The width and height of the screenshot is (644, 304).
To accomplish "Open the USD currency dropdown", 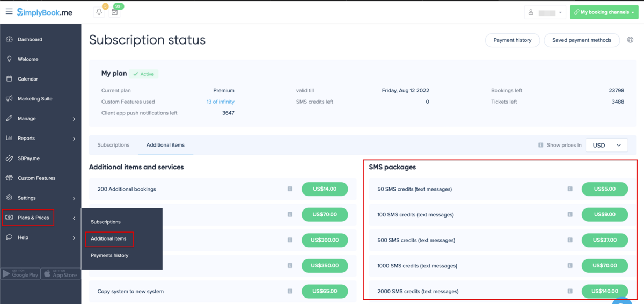I will [606, 145].
